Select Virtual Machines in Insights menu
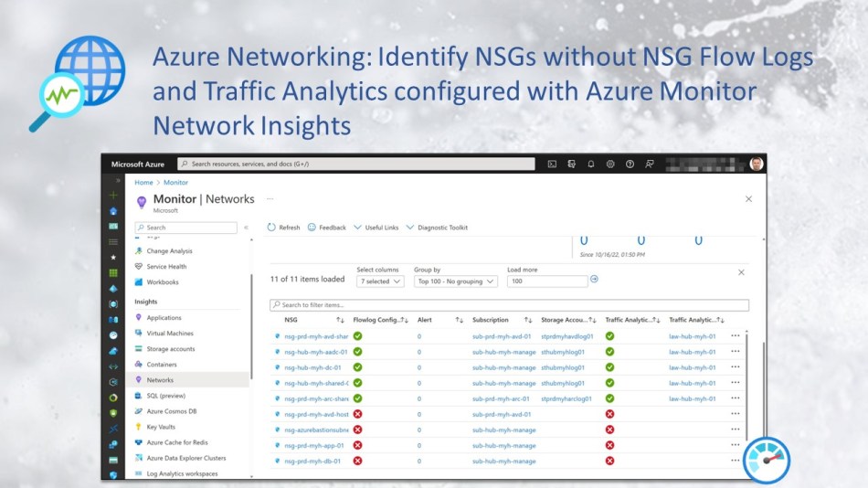This screenshot has width=868, height=488. click(170, 334)
